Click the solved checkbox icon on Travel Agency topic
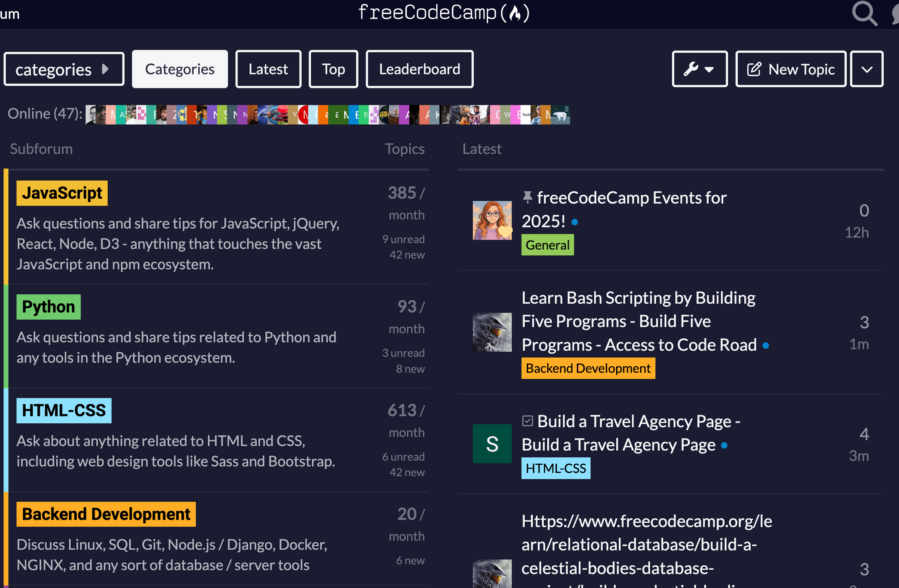Screen dimensions: 899x588 (527, 421)
